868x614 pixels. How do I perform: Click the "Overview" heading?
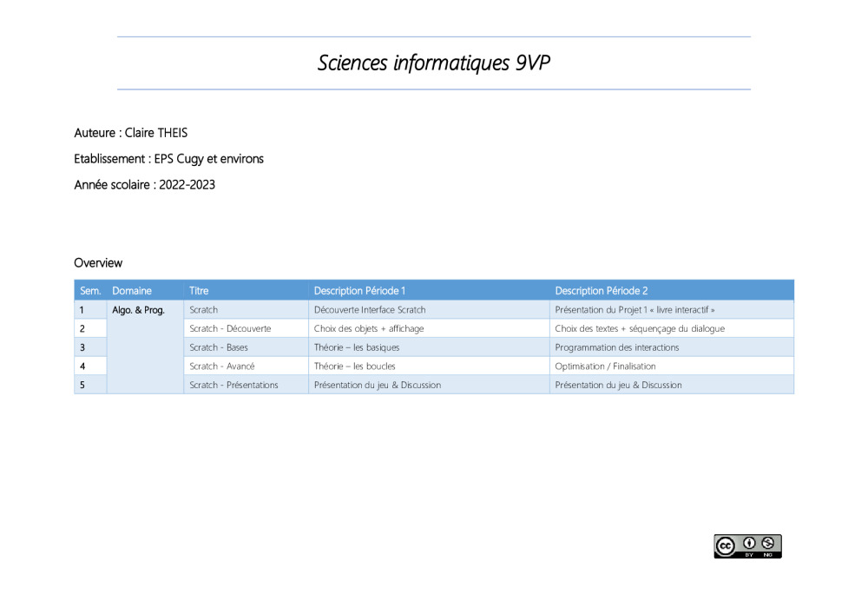98,263
